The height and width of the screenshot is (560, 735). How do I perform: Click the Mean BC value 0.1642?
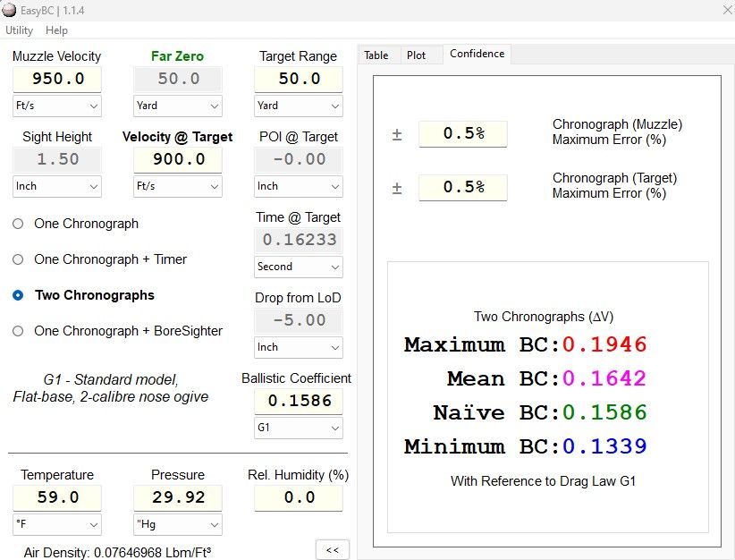point(604,378)
